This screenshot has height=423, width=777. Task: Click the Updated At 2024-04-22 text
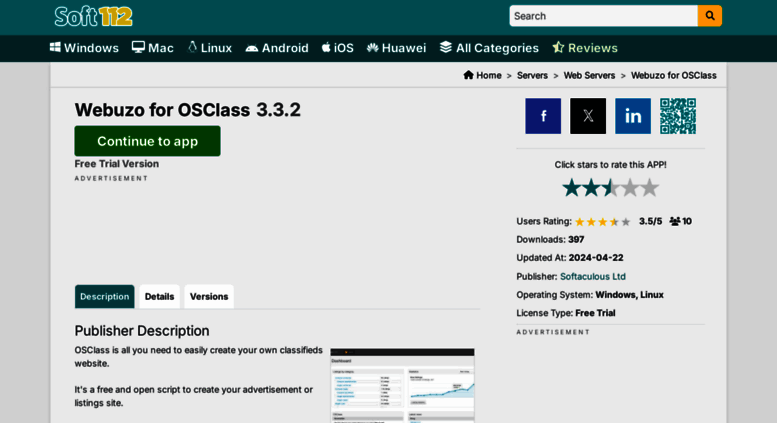570,258
